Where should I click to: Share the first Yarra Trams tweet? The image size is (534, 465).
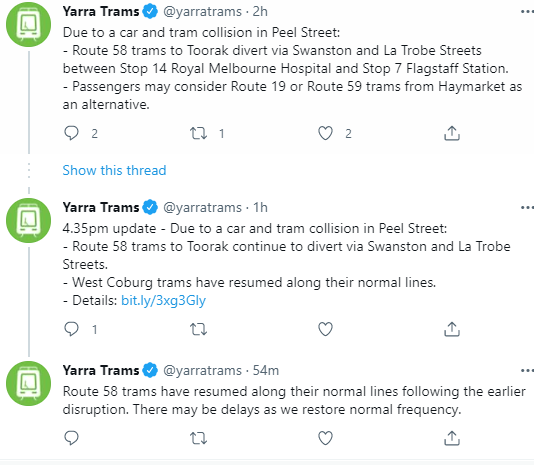452,133
